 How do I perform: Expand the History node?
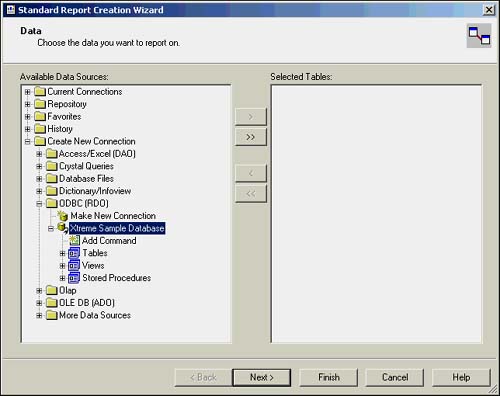tap(28, 129)
